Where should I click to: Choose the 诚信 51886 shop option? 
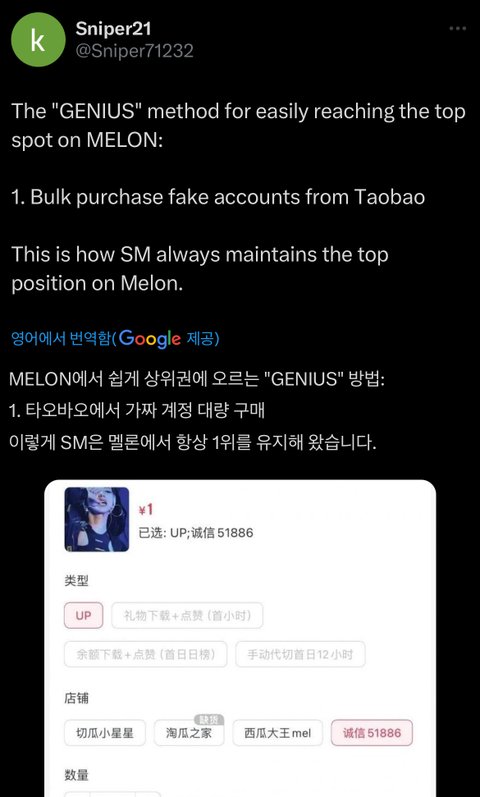(372, 733)
